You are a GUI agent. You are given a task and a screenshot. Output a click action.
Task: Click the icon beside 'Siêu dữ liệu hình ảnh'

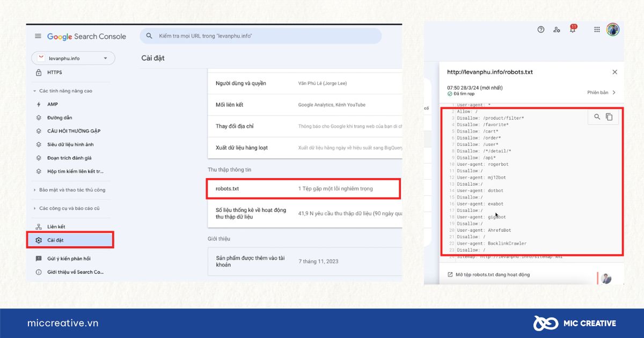pyautogui.click(x=39, y=144)
